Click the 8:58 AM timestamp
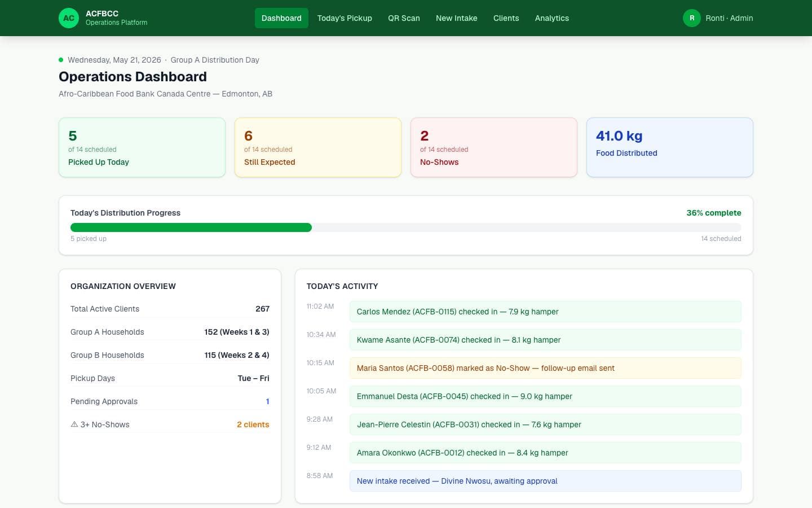The width and height of the screenshot is (812, 508). pyautogui.click(x=320, y=476)
